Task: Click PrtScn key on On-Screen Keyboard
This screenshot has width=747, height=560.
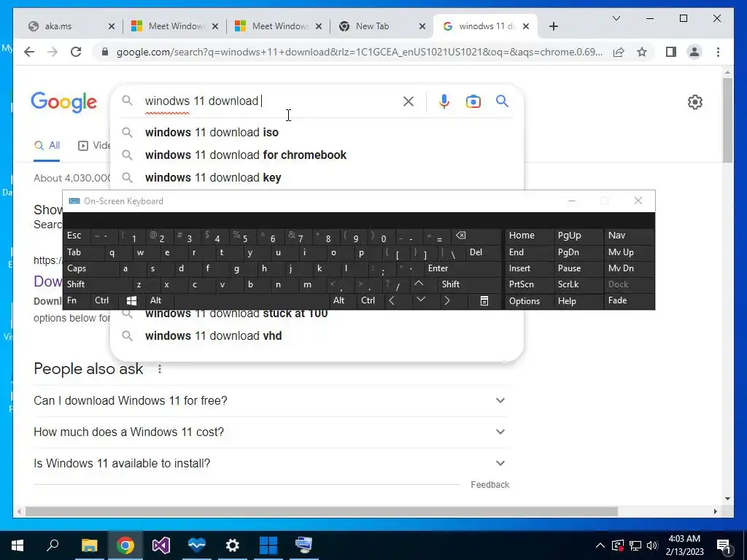Action: point(528,284)
